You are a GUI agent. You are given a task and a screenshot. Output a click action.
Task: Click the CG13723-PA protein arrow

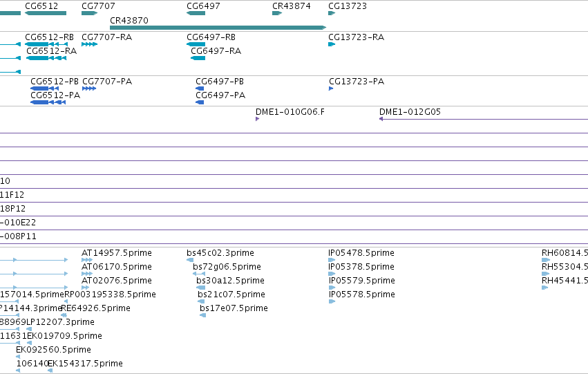[331, 88]
